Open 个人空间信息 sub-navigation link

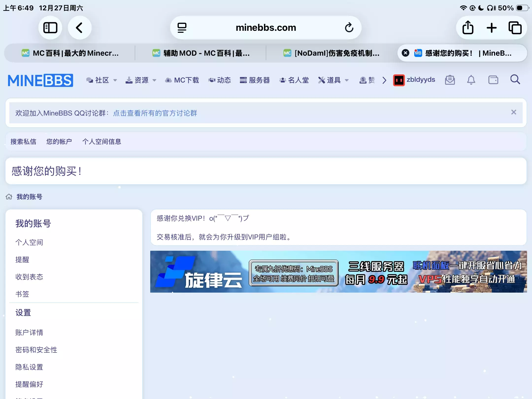[102, 142]
